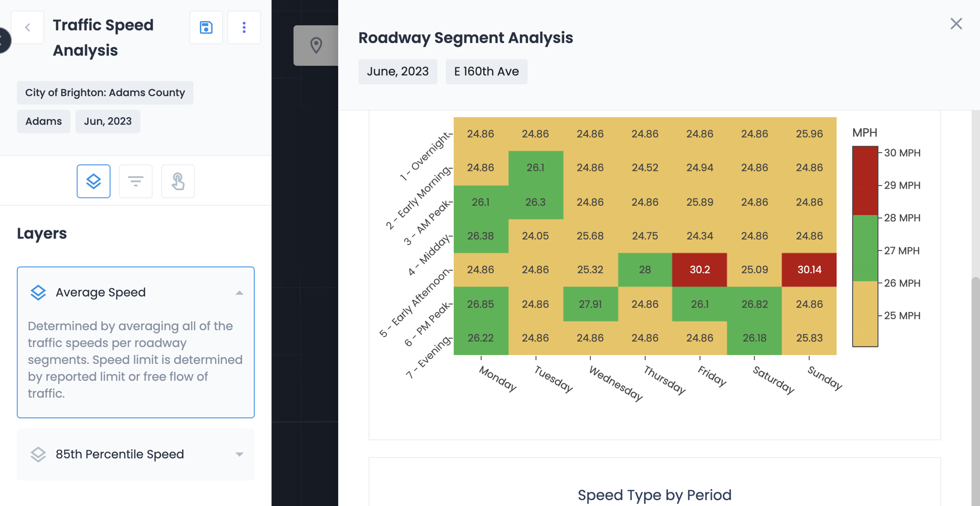Switch to the filter tab icon
Viewport: 980px width, 506px height.
click(x=136, y=181)
